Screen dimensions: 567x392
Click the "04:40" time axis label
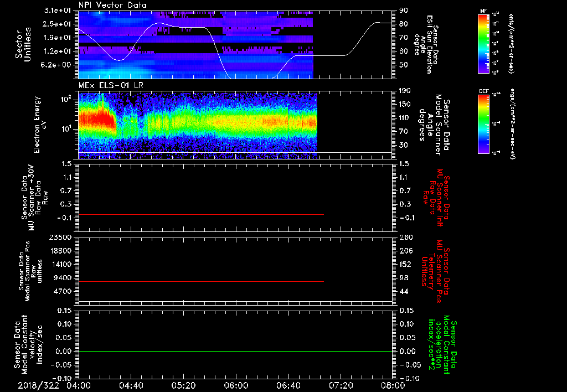coord(131,385)
